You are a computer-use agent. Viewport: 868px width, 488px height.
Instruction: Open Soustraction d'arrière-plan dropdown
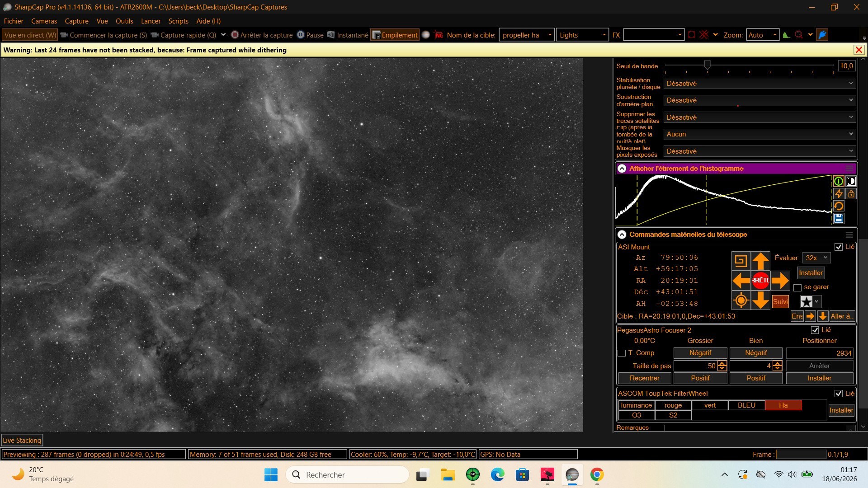[x=759, y=100]
